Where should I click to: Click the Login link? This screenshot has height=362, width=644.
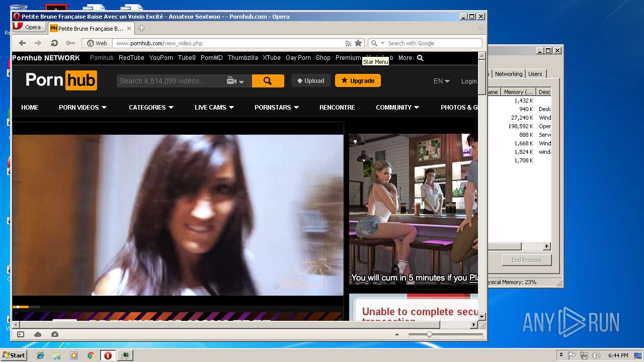coord(469,81)
